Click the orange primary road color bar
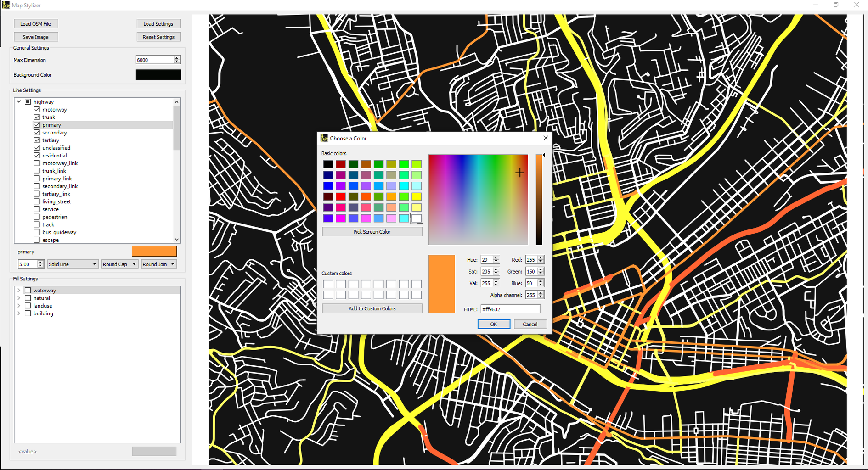 pyautogui.click(x=154, y=251)
